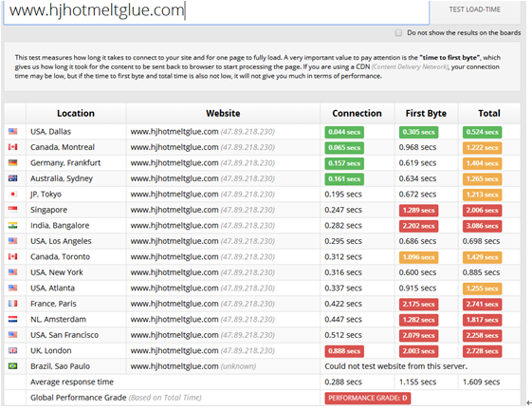Click the 1.817 secs total badge for Amsterdam
This screenshot has height=410, width=532.
tap(482, 320)
